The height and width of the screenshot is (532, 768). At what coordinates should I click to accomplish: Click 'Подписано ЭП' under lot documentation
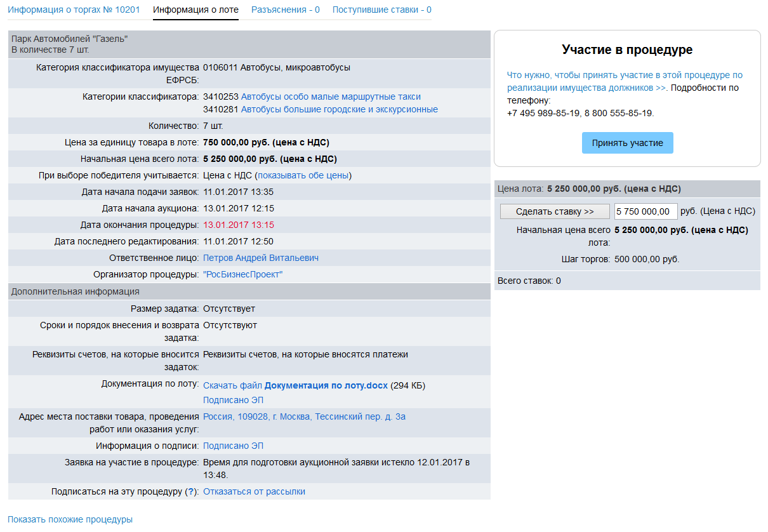click(x=233, y=400)
